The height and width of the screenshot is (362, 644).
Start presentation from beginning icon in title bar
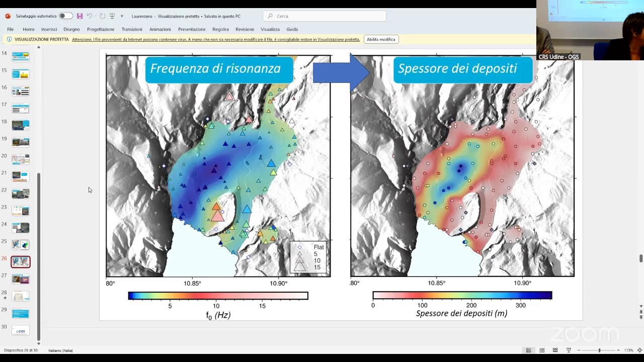(x=112, y=16)
